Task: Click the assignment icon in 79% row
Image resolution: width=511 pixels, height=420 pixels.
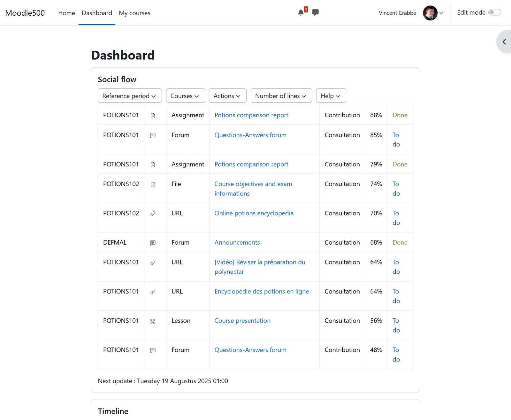Action: (153, 165)
